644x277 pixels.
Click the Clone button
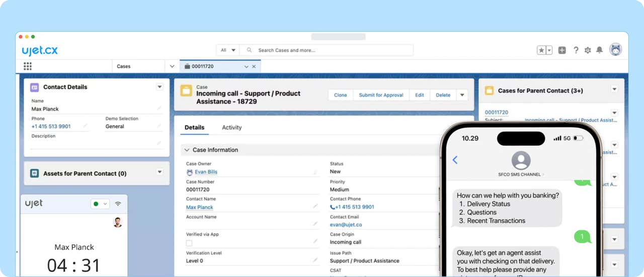[341, 95]
